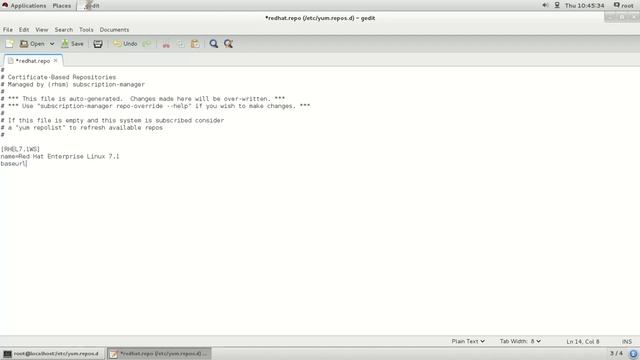Click the name=Red Hat Enterprise Linux 7.1 line
This screenshot has height=360, width=640.
click(x=60, y=156)
